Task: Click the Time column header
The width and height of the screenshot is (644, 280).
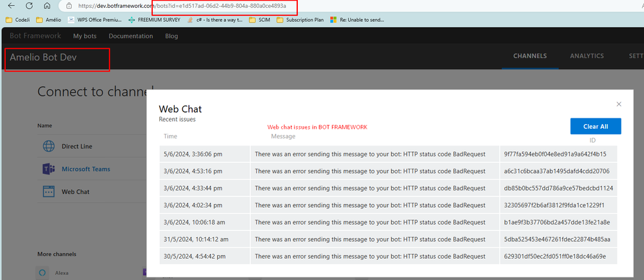Action: (x=170, y=136)
